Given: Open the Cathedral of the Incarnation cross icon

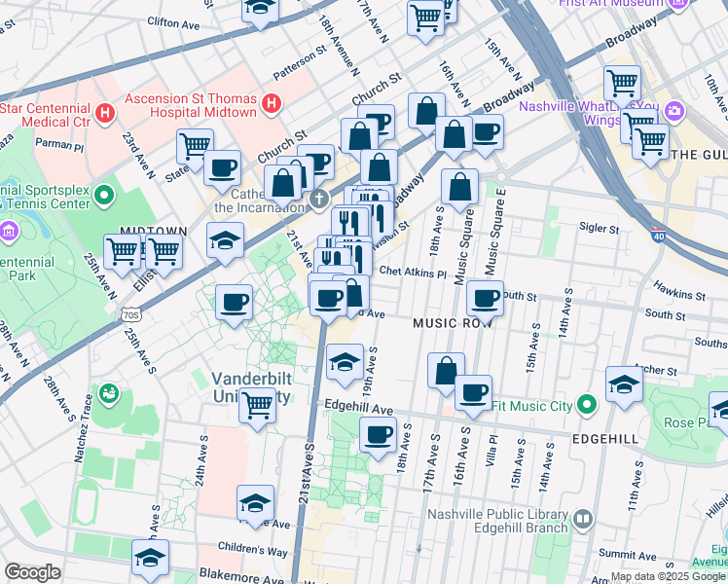Looking at the screenshot, I should [x=319, y=201].
